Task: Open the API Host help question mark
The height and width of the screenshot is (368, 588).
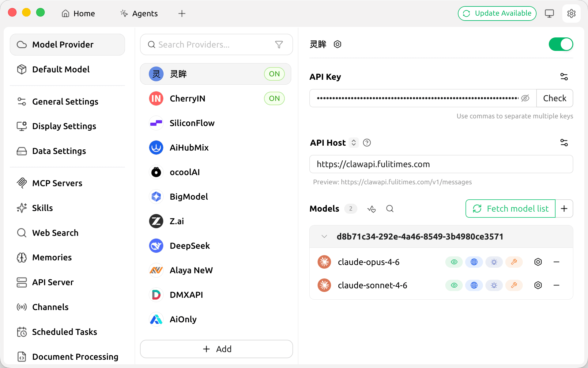Action: click(367, 143)
